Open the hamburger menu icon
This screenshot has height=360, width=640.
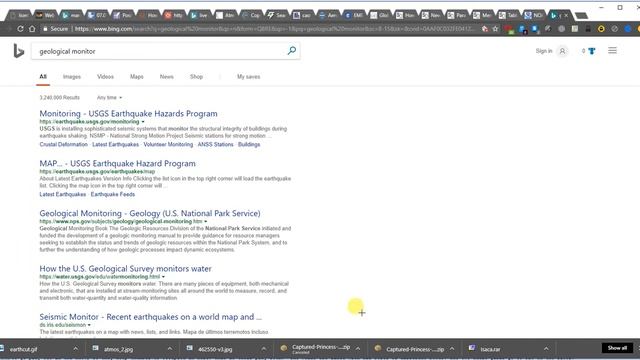click(612, 51)
